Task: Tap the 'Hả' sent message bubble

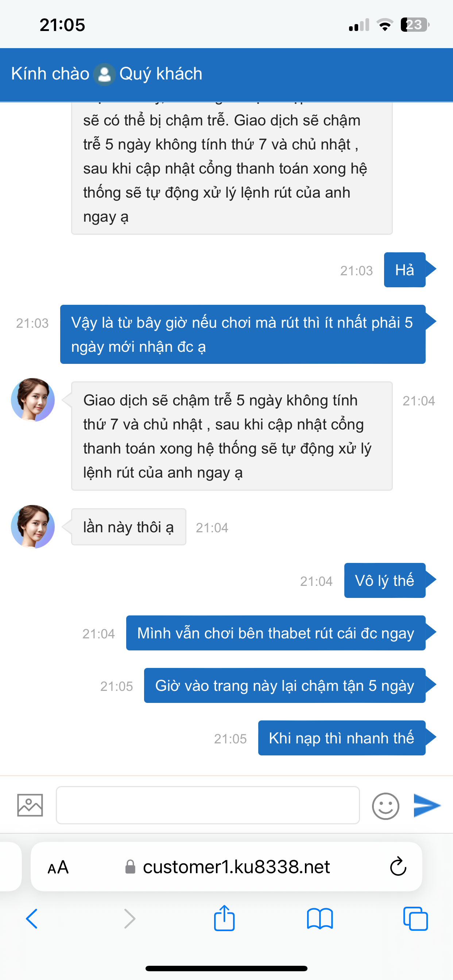Action: pyautogui.click(x=404, y=270)
